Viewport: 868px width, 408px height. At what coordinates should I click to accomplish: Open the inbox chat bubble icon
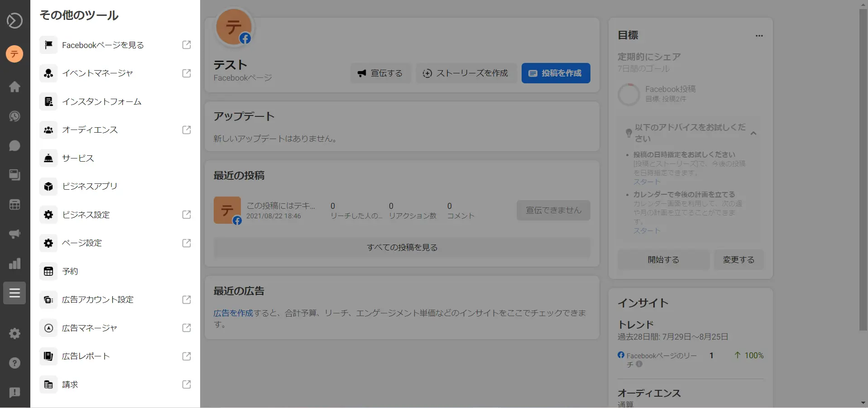pos(14,146)
